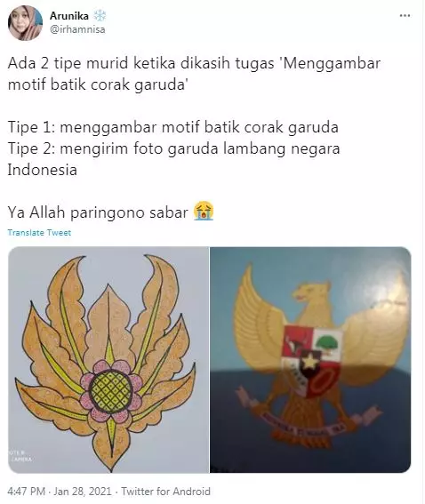Click the snowflake emoji beside Arunika

click(x=100, y=16)
